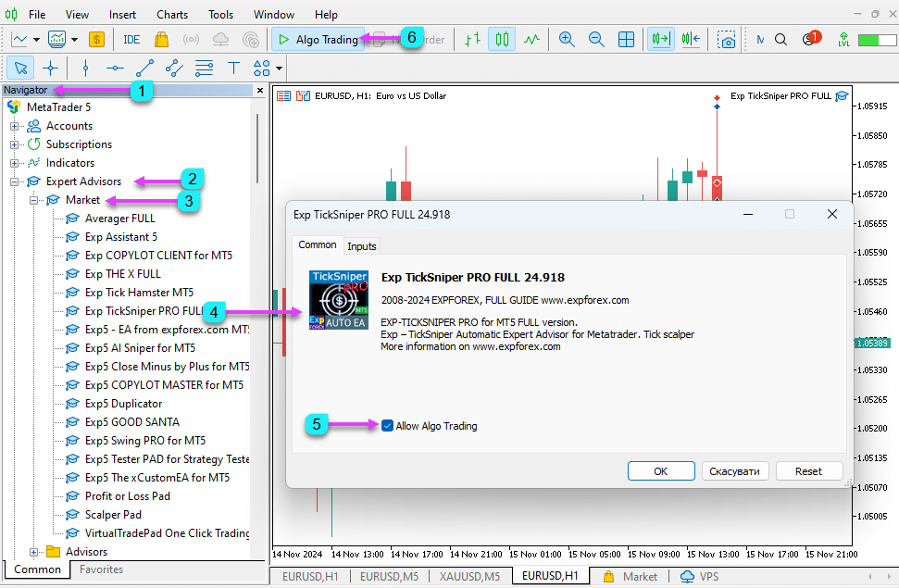Uncheck Allow Algo Trading checkbox
This screenshot has width=899, height=588.
[x=387, y=426]
